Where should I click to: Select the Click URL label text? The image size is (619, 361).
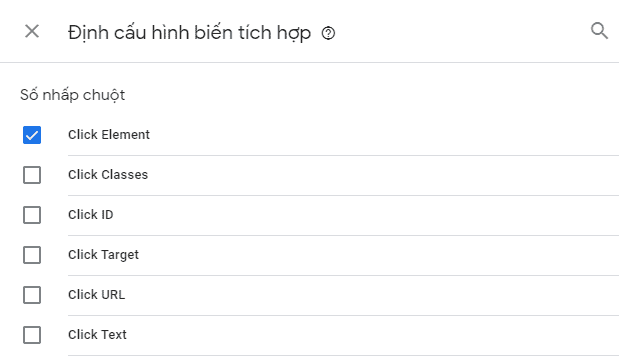coord(96,295)
